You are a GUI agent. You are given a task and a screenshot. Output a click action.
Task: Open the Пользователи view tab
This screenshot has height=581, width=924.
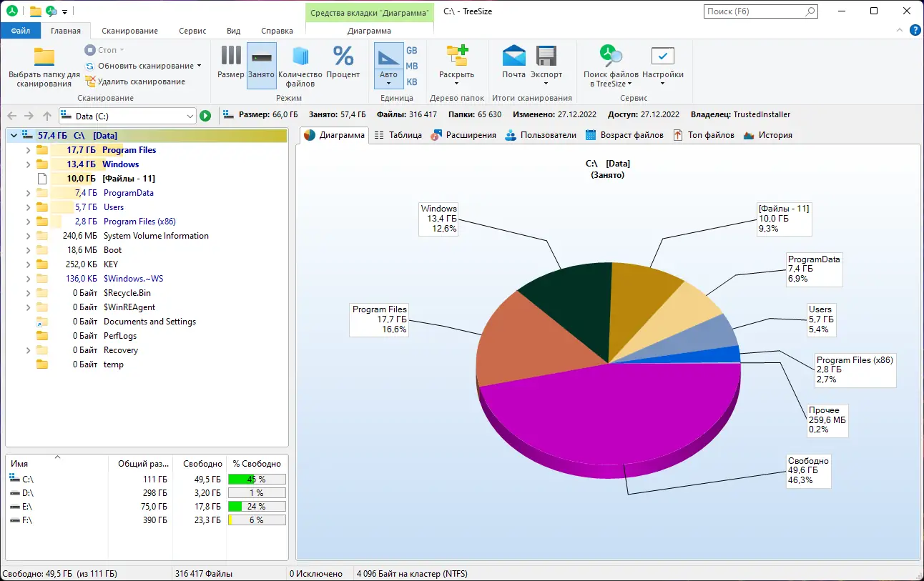tap(541, 135)
